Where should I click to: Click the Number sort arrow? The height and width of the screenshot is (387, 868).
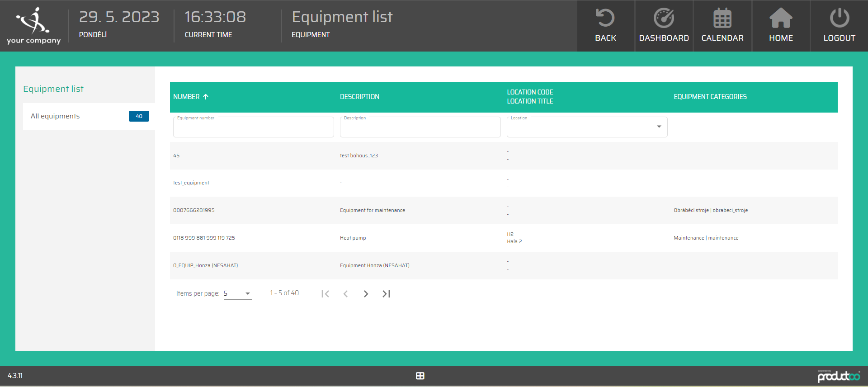tap(206, 97)
